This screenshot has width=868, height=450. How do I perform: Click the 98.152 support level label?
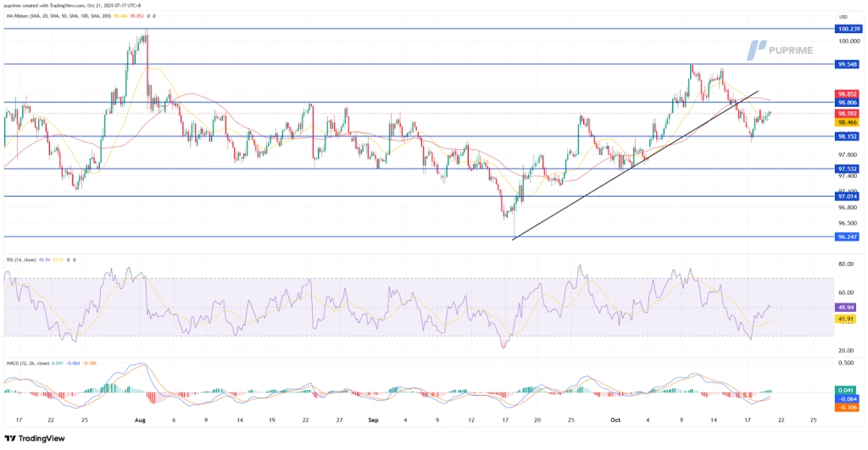click(x=849, y=136)
